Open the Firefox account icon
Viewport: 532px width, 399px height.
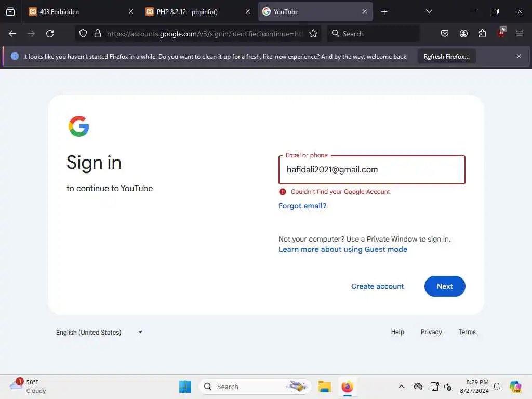(463, 34)
